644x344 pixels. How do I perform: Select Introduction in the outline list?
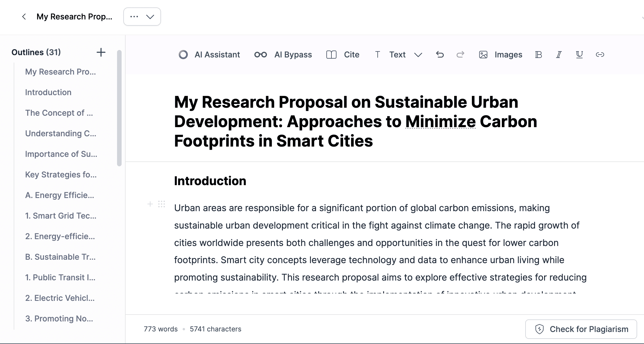click(48, 92)
